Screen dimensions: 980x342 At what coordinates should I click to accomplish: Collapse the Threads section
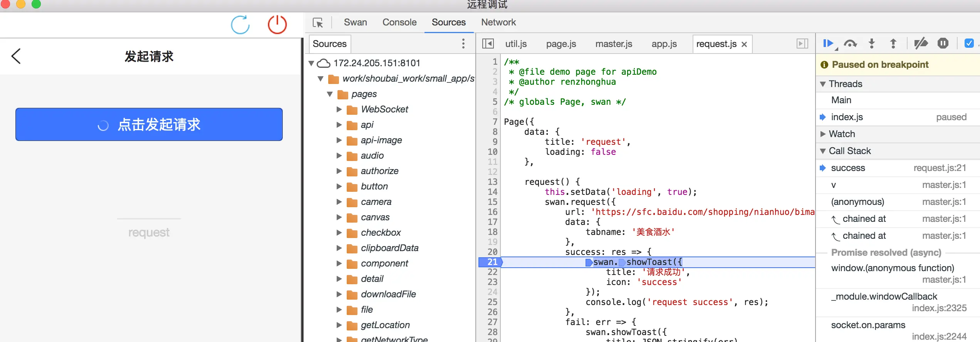823,84
